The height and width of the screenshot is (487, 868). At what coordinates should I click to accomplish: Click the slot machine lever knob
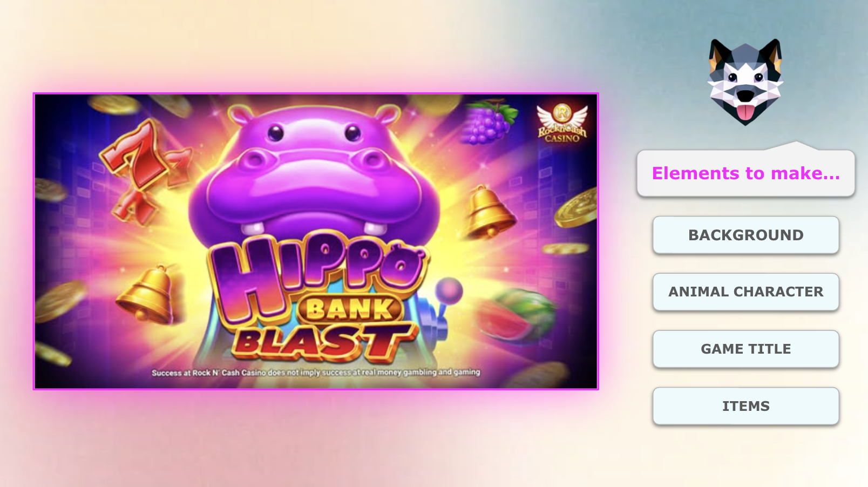click(449, 290)
